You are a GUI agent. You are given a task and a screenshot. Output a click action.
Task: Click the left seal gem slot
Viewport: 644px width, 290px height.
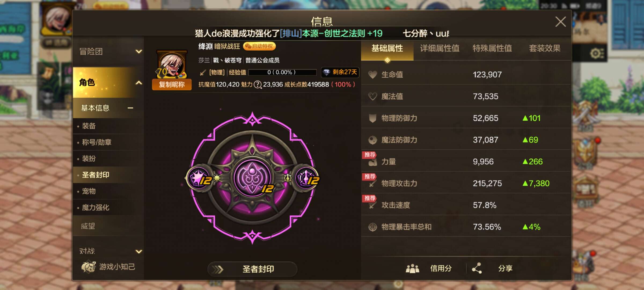coord(199,178)
